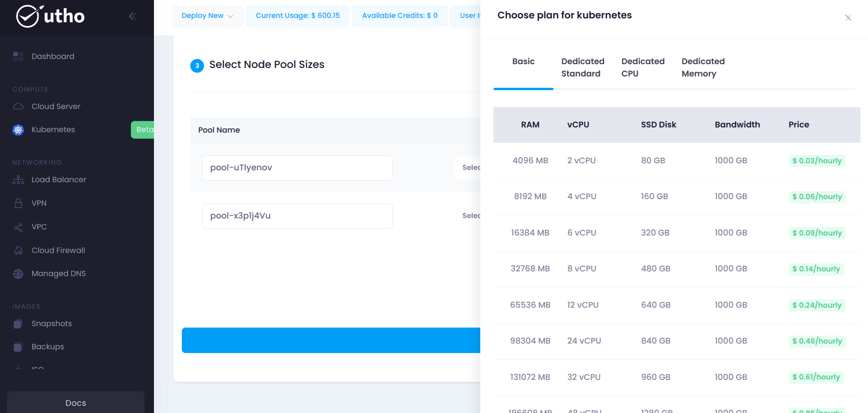868x413 pixels.
Task: Click the Cloud Server cloud icon
Action: [18, 107]
